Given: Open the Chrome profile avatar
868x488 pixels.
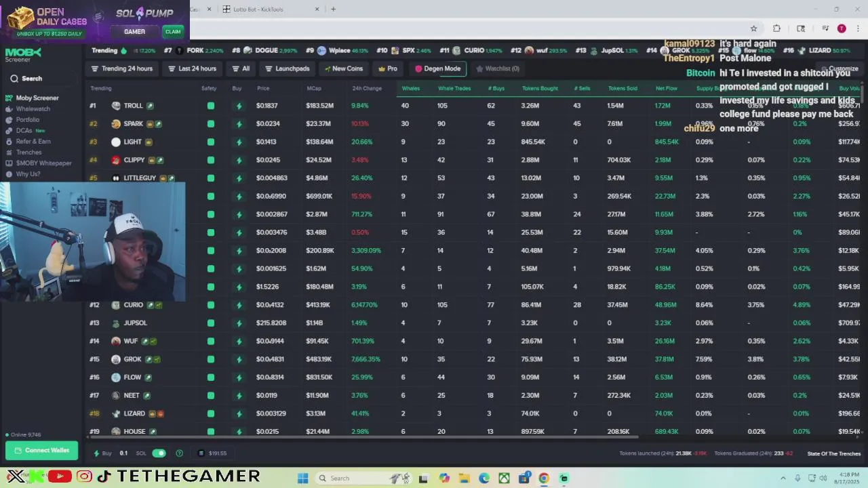Looking at the screenshot, I should coord(842,28).
